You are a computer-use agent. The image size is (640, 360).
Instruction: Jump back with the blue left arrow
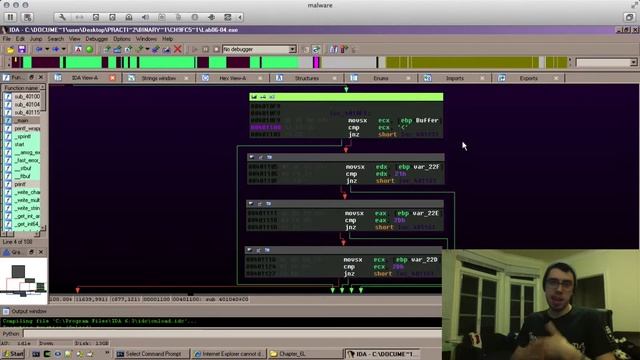click(39, 49)
